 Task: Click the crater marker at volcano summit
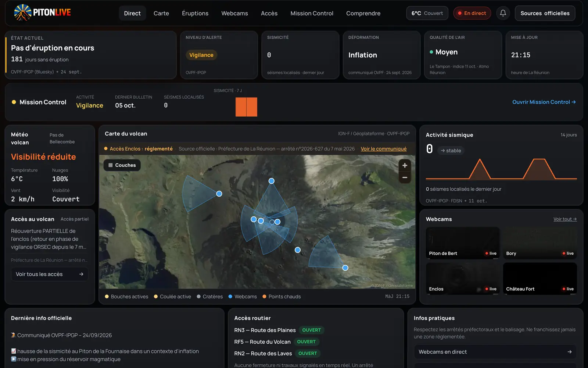pyautogui.click(x=272, y=222)
